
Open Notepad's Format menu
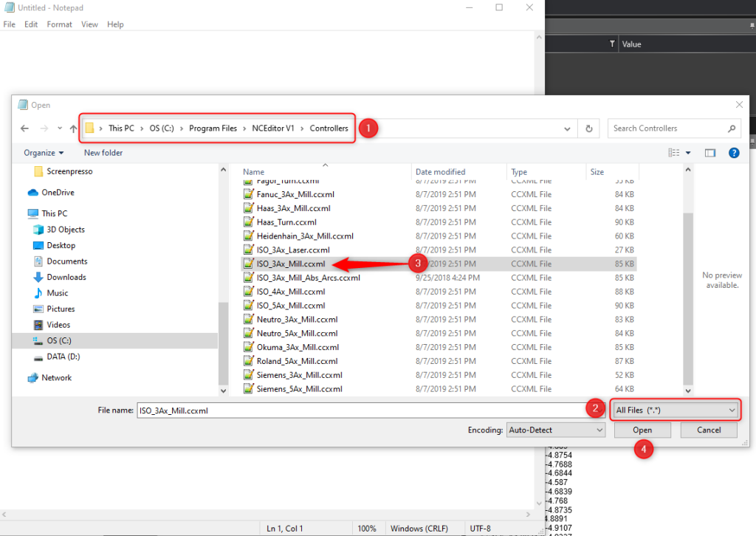59,24
